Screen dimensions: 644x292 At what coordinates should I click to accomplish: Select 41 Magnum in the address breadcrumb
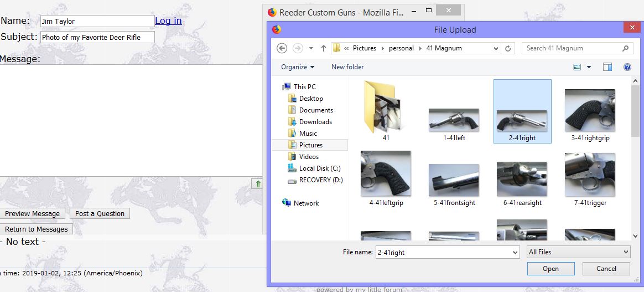click(444, 48)
